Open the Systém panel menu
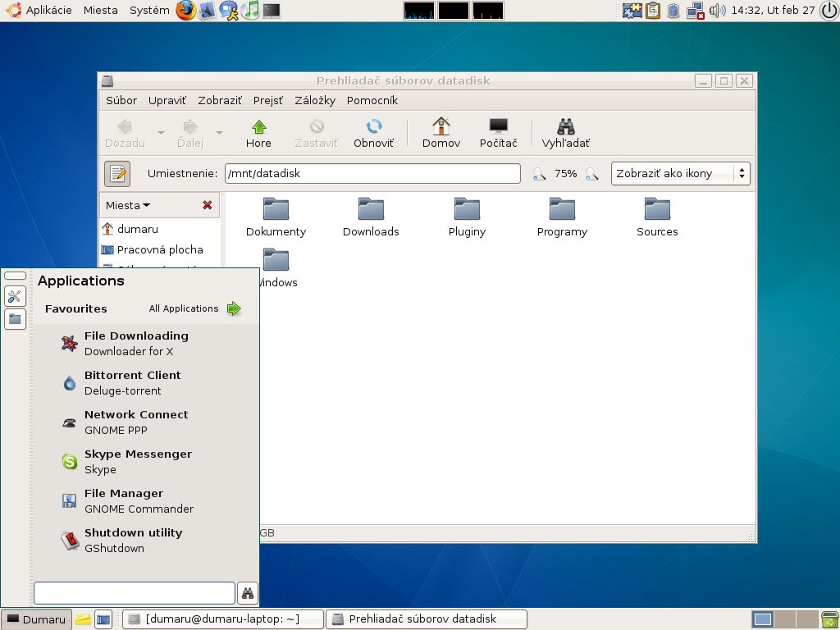 (x=149, y=10)
